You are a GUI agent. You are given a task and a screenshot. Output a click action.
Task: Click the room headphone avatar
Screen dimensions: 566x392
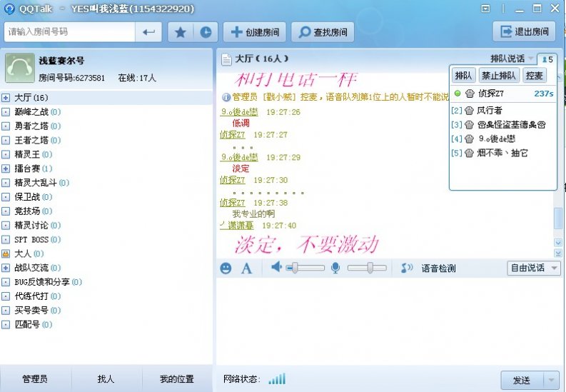(x=20, y=68)
